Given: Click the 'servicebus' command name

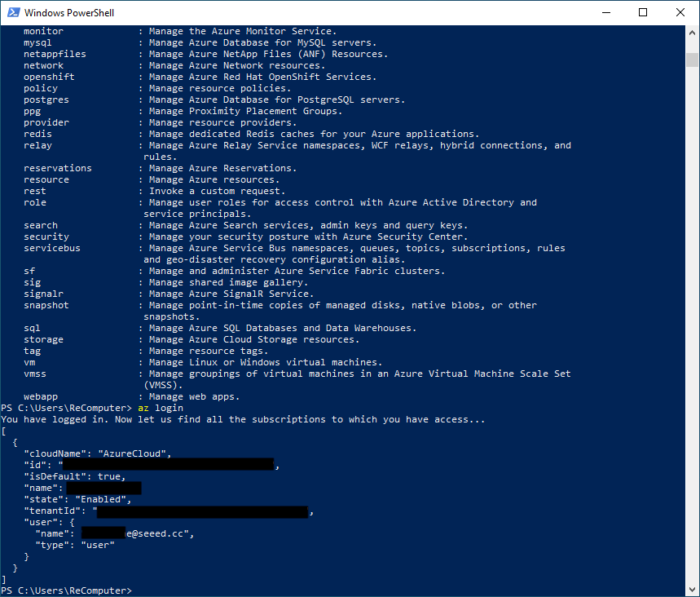Looking at the screenshot, I should (x=52, y=248).
